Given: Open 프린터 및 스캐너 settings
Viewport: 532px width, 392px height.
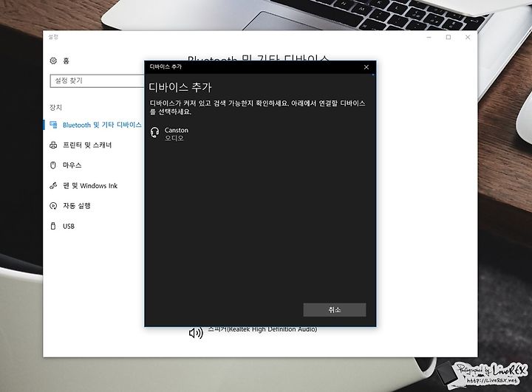Looking at the screenshot, I should pyautogui.click(x=87, y=145).
